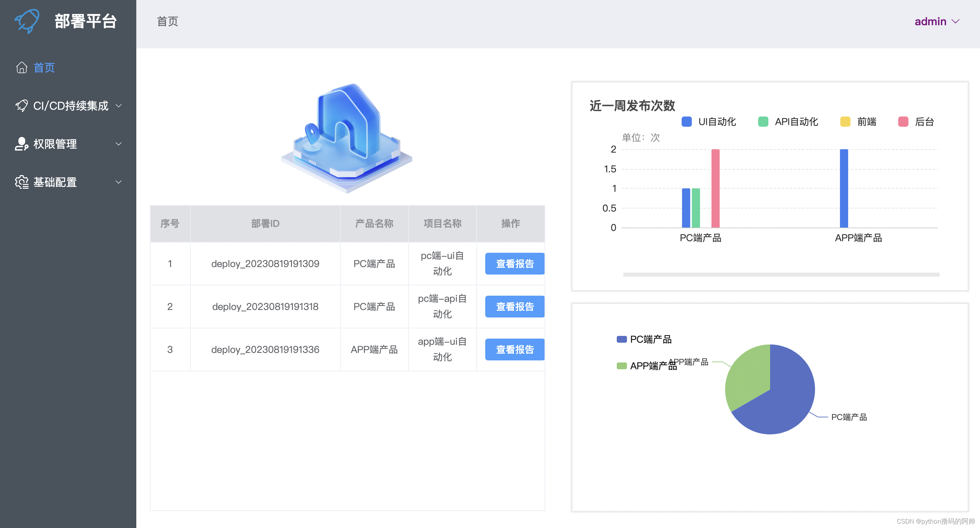Click the gear icon for 基础配置
Viewport: 980px width, 528px height.
pyautogui.click(x=22, y=182)
